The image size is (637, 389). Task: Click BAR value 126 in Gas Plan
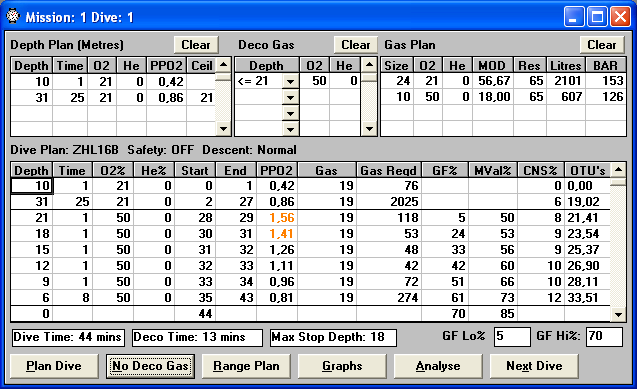(606, 97)
